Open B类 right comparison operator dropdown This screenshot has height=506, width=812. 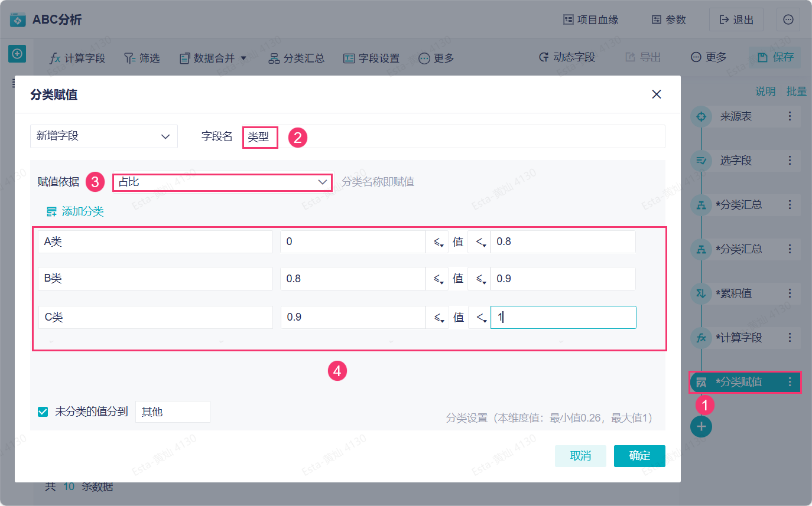[x=479, y=279]
